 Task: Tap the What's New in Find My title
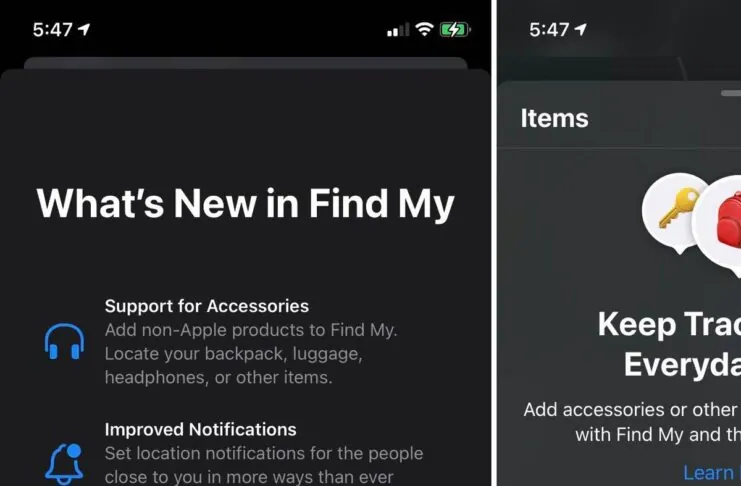point(245,204)
